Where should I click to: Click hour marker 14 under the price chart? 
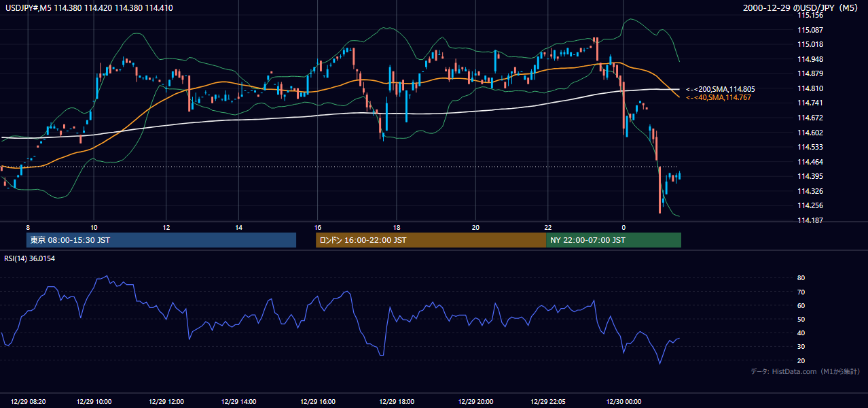pyautogui.click(x=238, y=227)
